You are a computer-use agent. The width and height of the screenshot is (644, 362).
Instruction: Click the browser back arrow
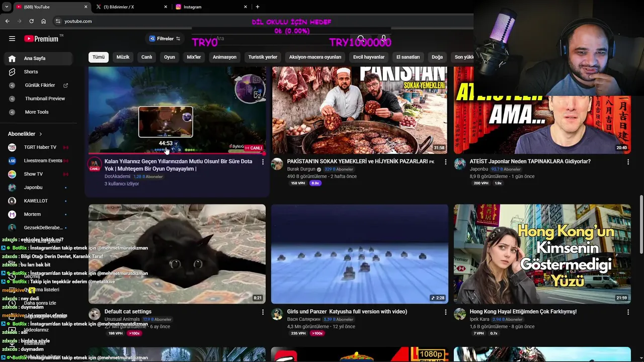[7, 21]
